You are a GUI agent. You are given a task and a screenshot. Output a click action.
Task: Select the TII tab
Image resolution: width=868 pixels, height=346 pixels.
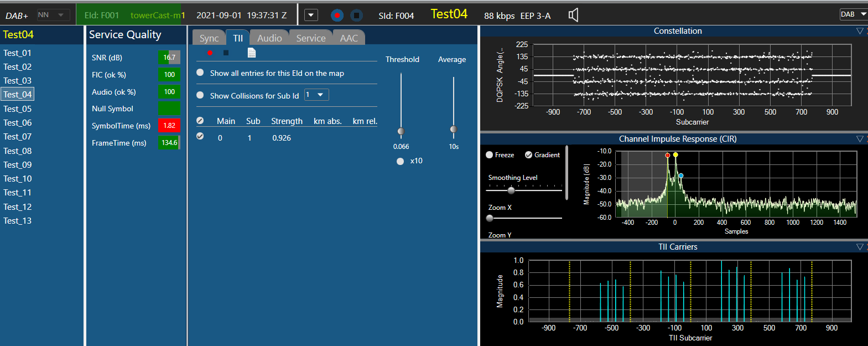coord(238,38)
